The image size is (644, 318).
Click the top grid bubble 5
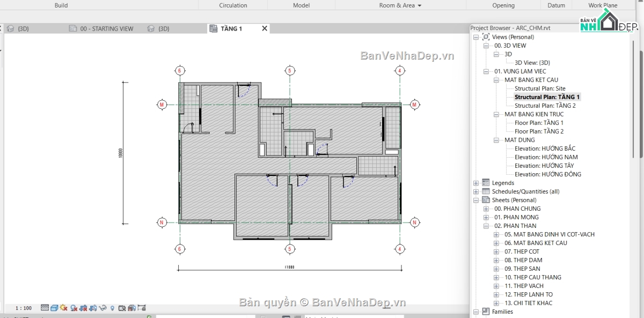289,70
